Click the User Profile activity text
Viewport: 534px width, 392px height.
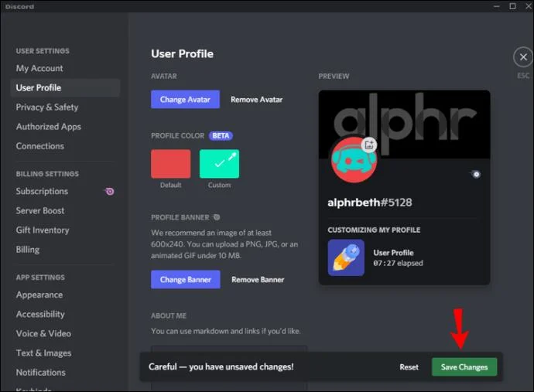tap(393, 253)
